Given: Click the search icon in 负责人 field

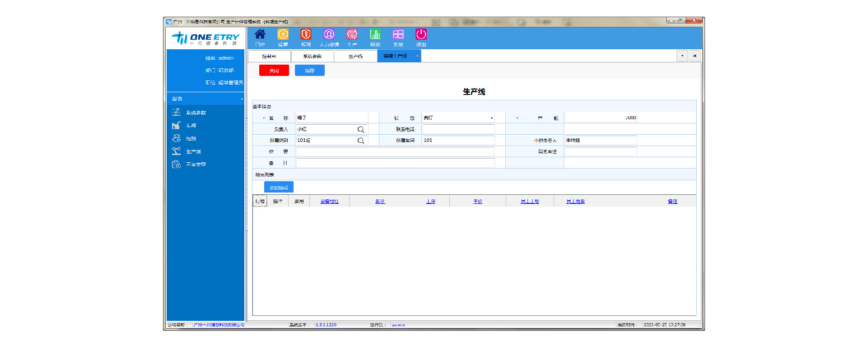Looking at the screenshot, I should tap(361, 129).
